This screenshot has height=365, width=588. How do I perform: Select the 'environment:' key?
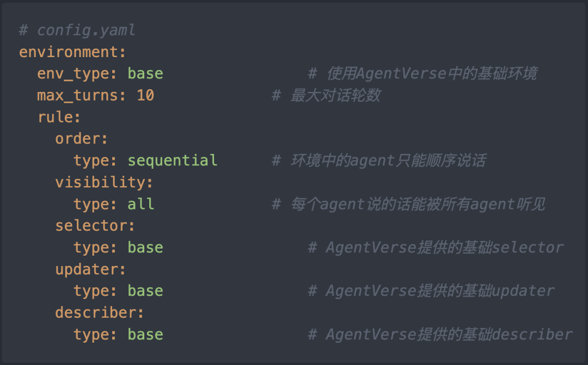pos(72,52)
